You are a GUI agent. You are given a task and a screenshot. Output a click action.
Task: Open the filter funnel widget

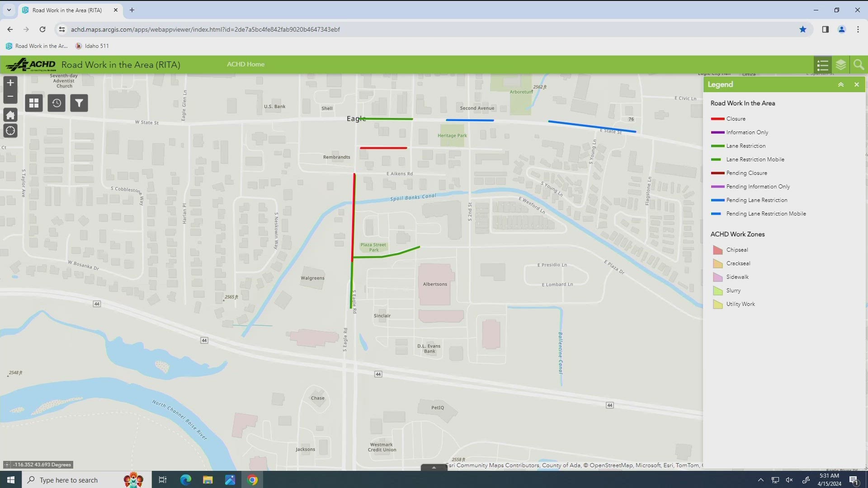tap(79, 103)
